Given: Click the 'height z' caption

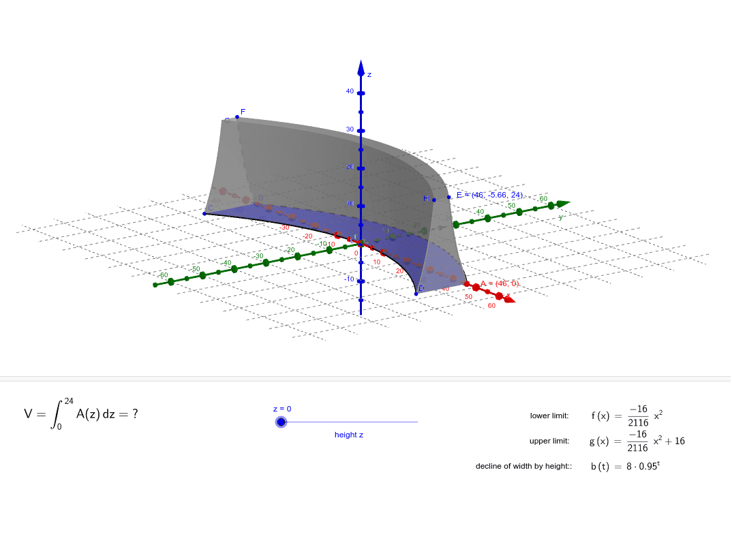Looking at the screenshot, I should tap(349, 435).
